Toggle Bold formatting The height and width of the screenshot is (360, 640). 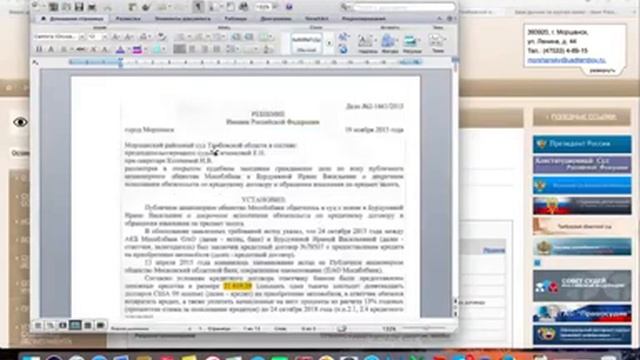pyautogui.click(x=39, y=49)
